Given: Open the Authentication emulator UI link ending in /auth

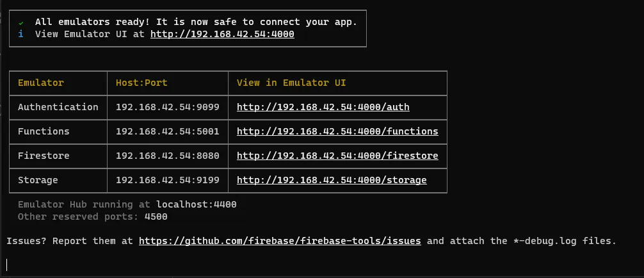Looking at the screenshot, I should click(x=323, y=107).
